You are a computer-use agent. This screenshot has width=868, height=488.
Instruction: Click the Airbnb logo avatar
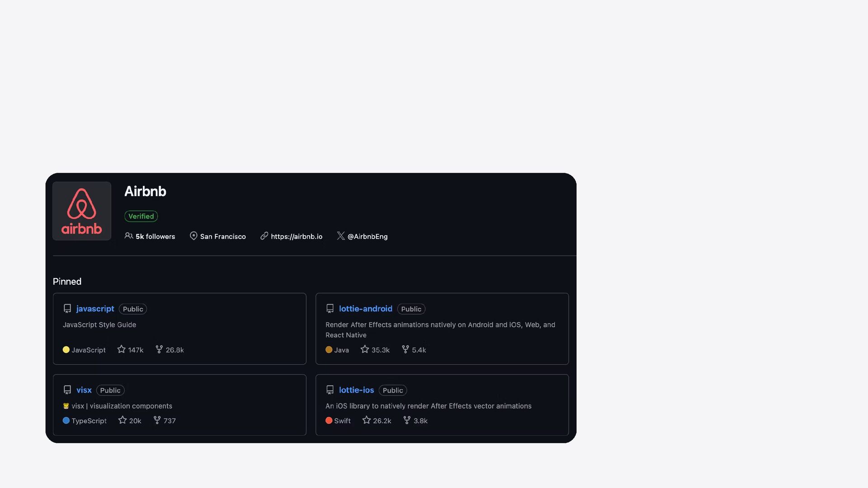(82, 211)
